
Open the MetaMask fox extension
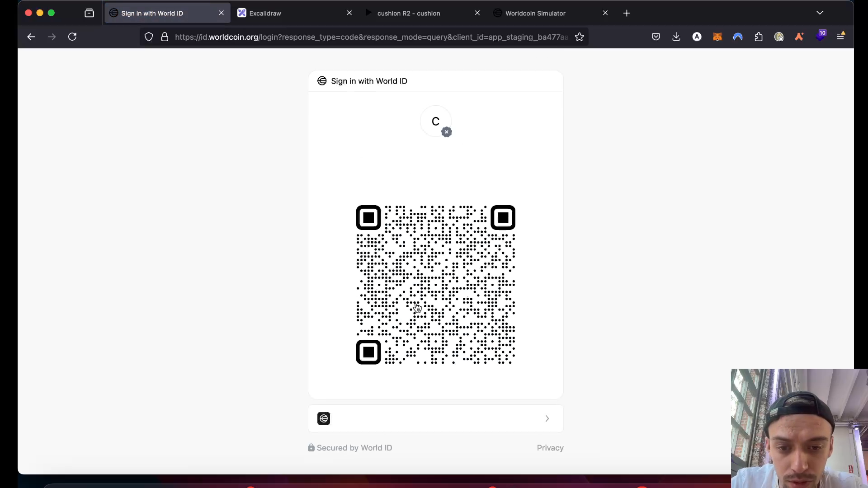[717, 37]
